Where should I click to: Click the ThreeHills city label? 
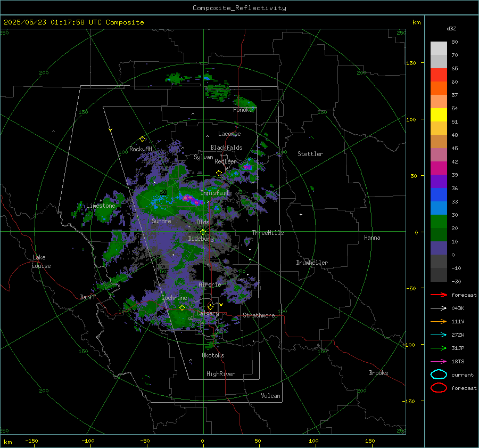pos(268,233)
